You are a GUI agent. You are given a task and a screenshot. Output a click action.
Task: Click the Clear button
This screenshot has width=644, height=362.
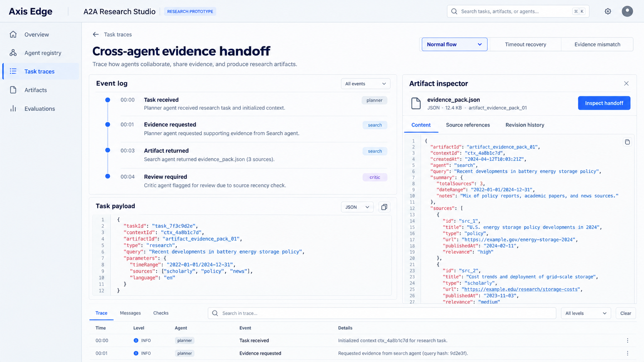pyautogui.click(x=626, y=313)
